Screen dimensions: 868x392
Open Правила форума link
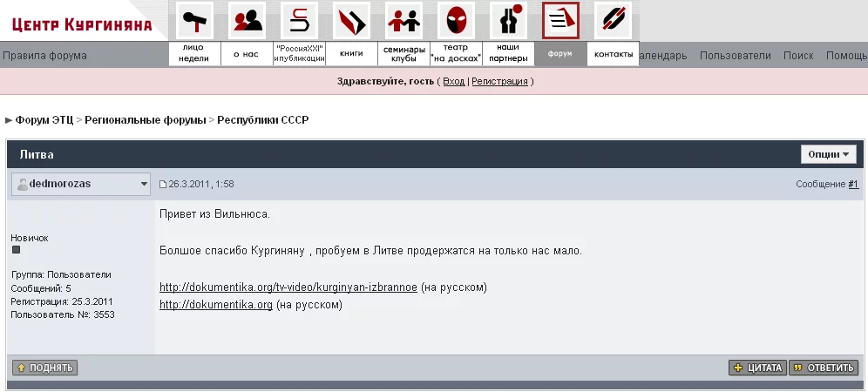click(44, 56)
